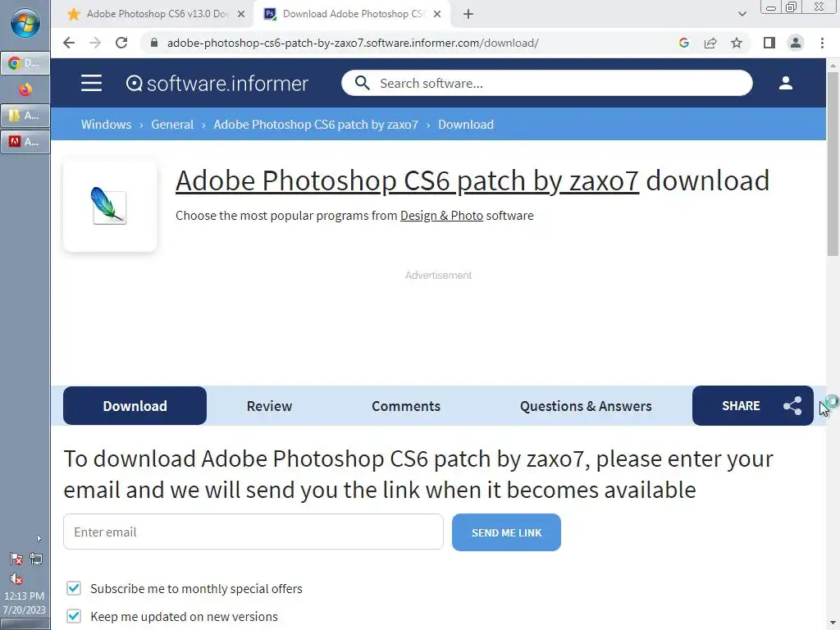Viewport: 840px width, 630px height.
Task: Click the scrollbar down arrow
Action: pyautogui.click(x=833, y=623)
